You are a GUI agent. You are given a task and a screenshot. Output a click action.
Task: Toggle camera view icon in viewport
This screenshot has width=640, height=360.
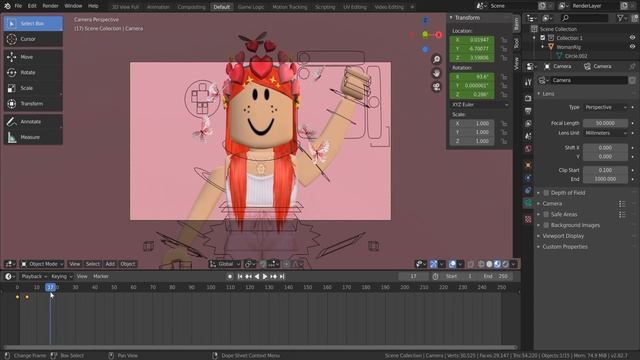coord(436,87)
